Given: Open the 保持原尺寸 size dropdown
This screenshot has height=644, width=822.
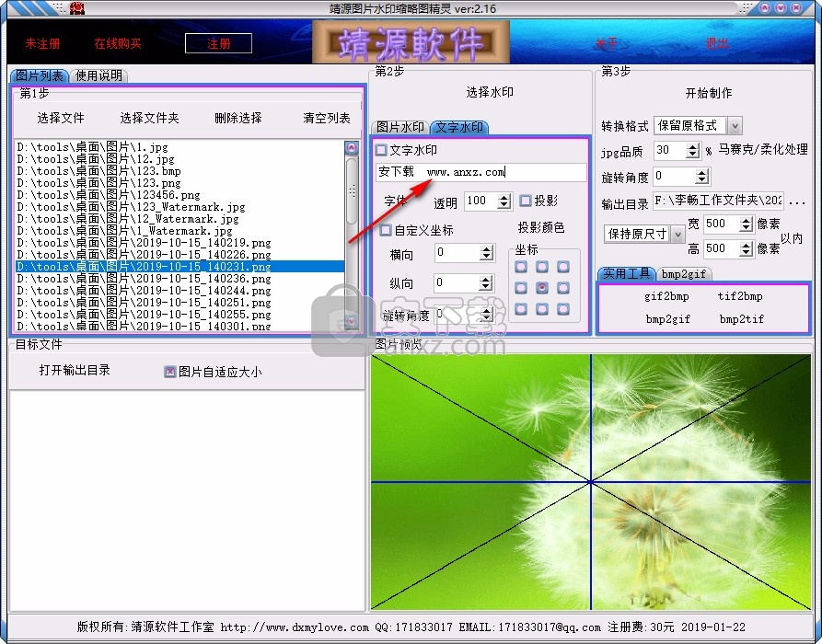Looking at the screenshot, I should (x=677, y=234).
